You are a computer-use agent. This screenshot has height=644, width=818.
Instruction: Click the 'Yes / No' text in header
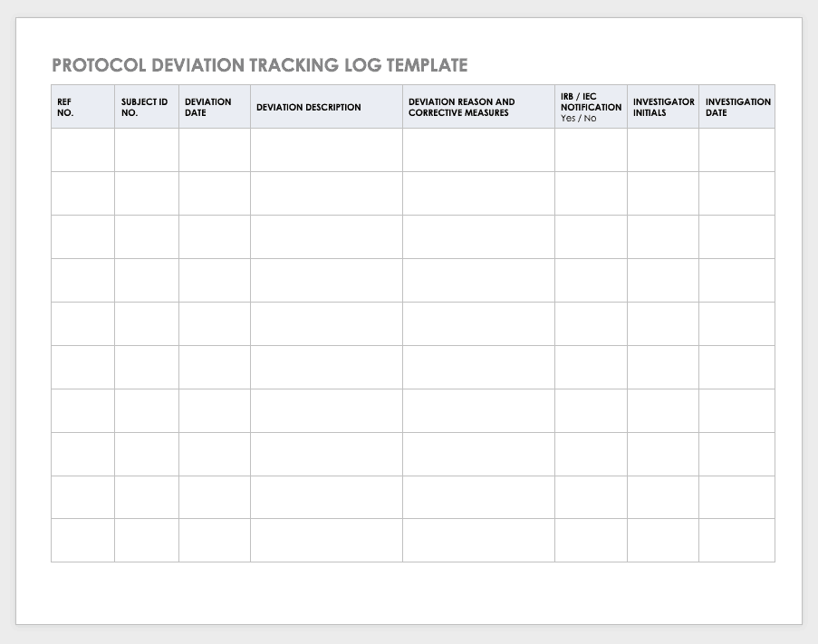coord(579,119)
